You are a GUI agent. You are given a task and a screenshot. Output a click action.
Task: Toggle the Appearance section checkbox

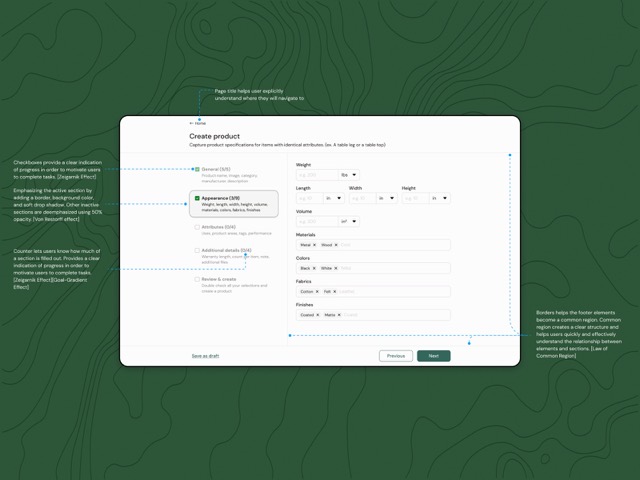pyautogui.click(x=197, y=198)
